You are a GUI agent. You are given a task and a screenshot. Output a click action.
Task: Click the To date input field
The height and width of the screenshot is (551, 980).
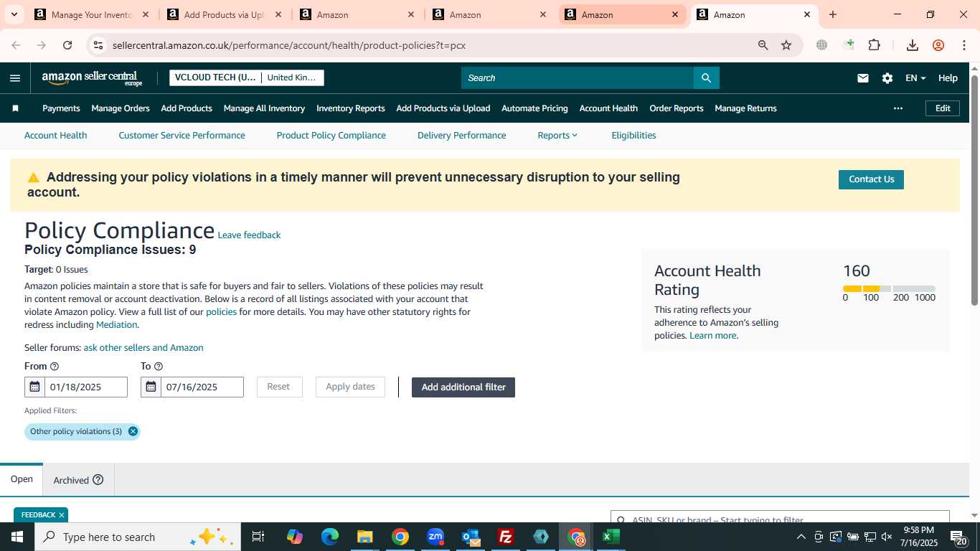(x=202, y=387)
